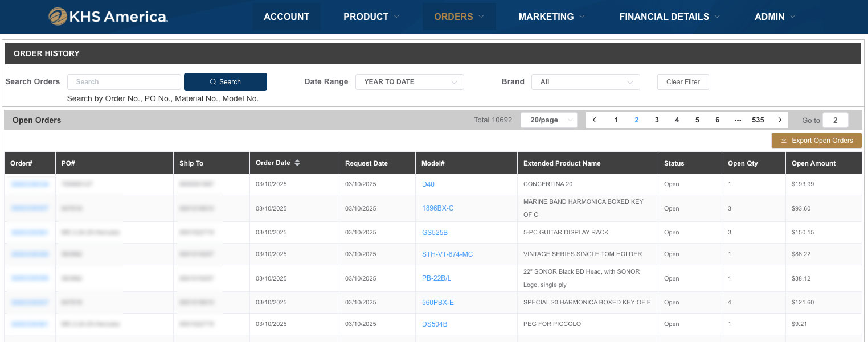Open model link D40
868x342 pixels.
[x=428, y=184]
